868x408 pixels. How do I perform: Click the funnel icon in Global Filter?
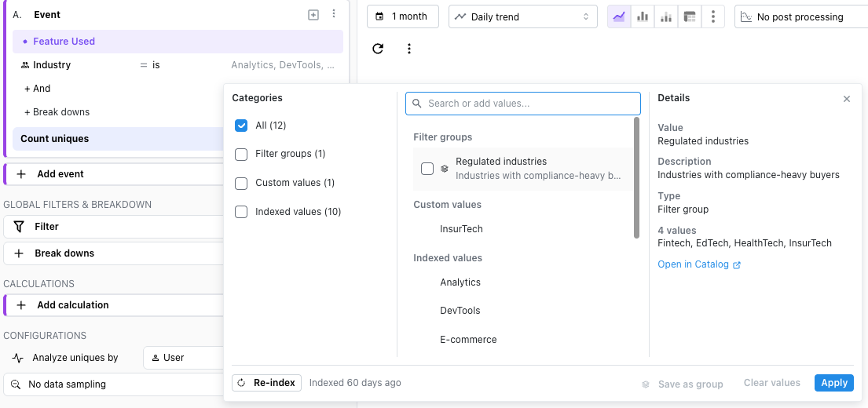[x=19, y=227]
